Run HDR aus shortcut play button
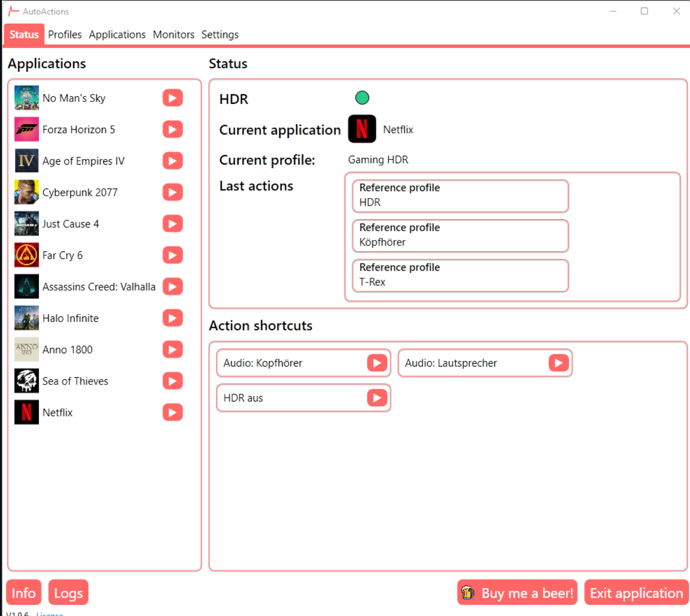The height and width of the screenshot is (616, 690). 377,398
